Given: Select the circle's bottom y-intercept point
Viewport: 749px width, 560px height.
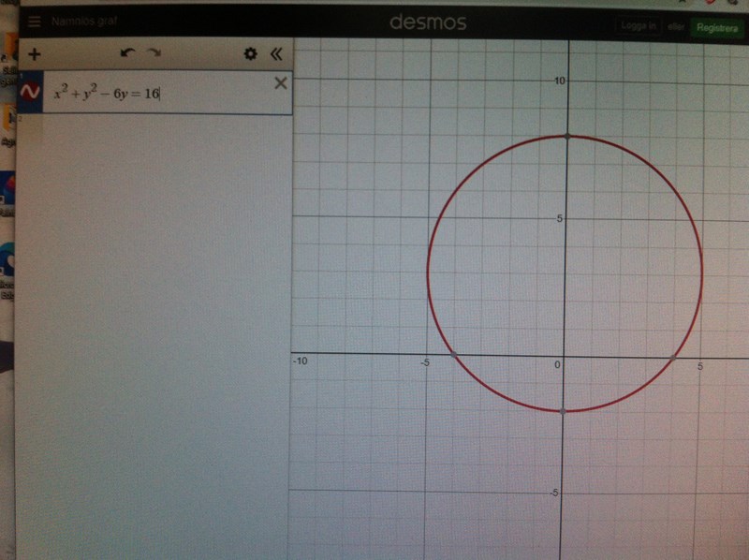Looking at the screenshot, I should tap(564, 410).
